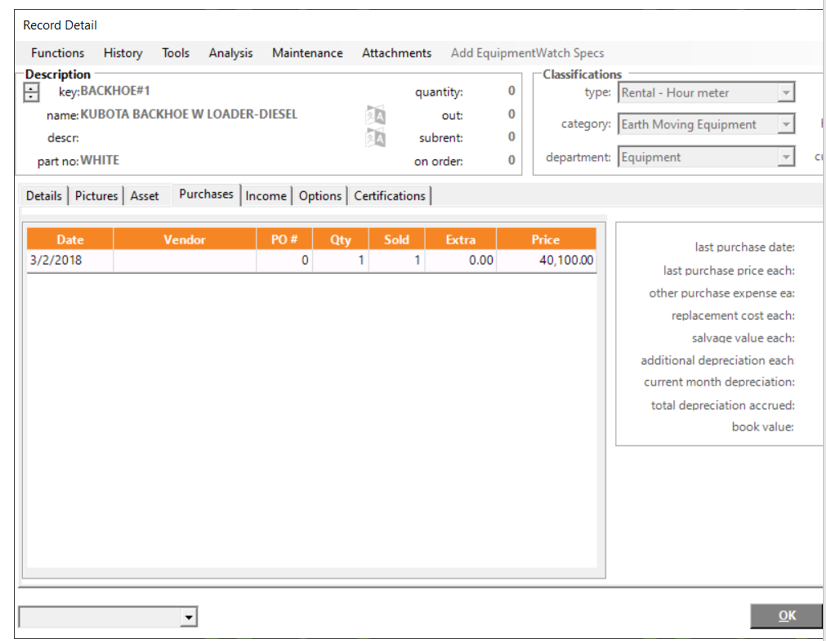Switch to the Details tab
Screen dimensions: 826x641
44,196
